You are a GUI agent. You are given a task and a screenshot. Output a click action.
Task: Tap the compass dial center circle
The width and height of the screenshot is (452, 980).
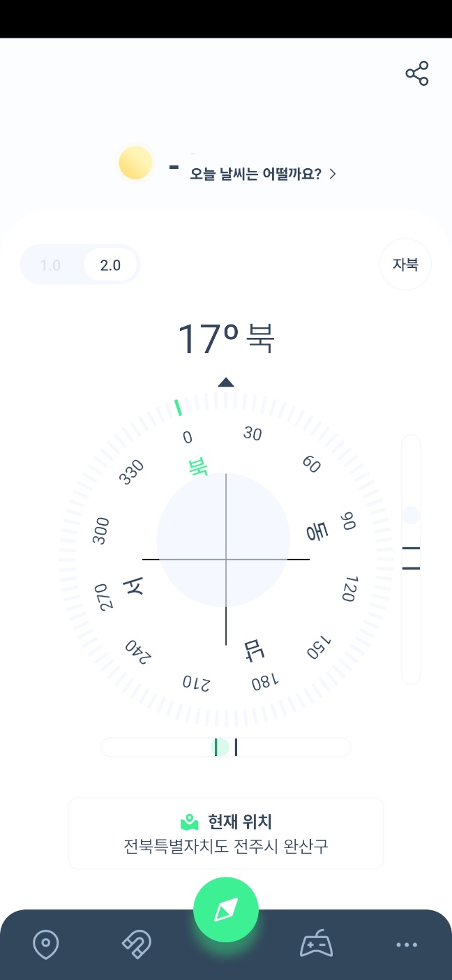click(x=223, y=540)
